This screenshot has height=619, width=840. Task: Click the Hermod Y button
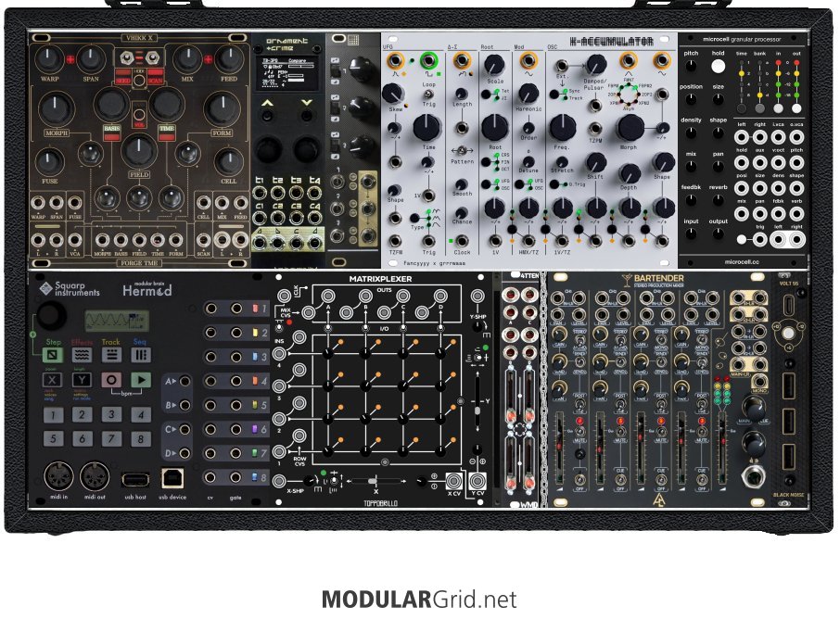(82, 380)
